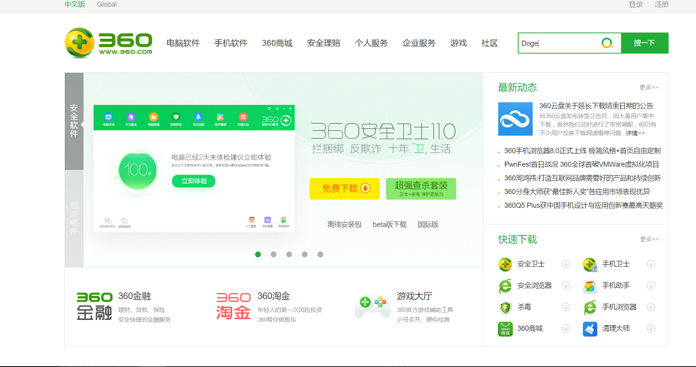This screenshot has height=367, width=696.
Task: Click the green 搜一下 search button
Action: click(645, 43)
